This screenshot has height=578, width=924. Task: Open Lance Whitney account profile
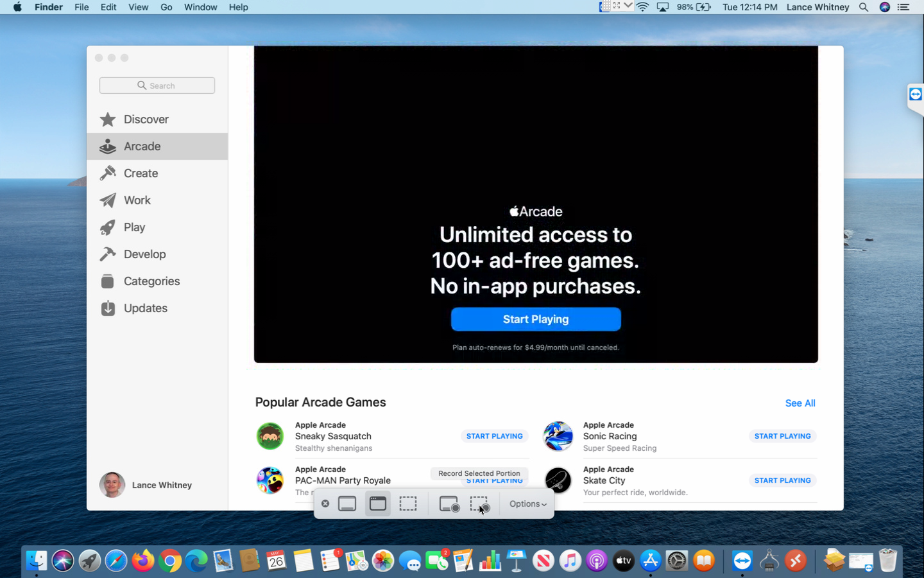point(146,485)
